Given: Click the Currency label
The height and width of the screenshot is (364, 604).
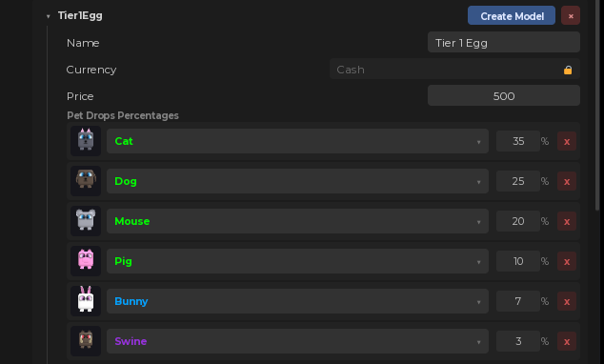Looking at the screenshot, I should (x=91, y=70).
